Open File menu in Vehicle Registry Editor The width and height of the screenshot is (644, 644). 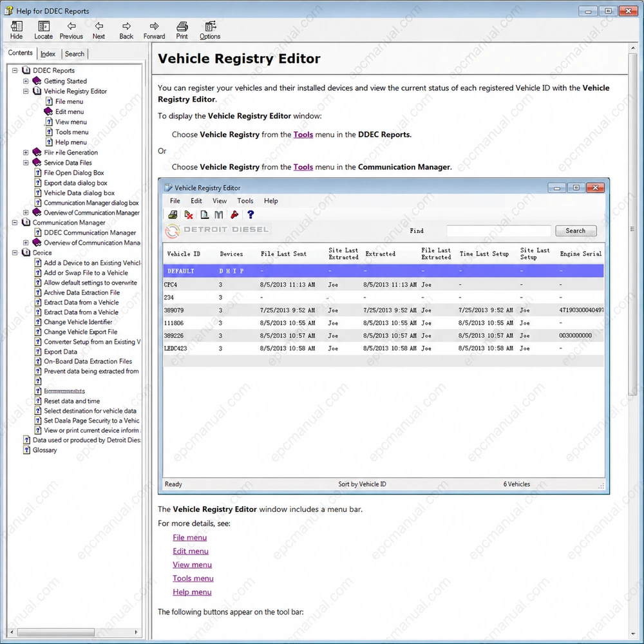pyautogui.click(x=175, y=201)
